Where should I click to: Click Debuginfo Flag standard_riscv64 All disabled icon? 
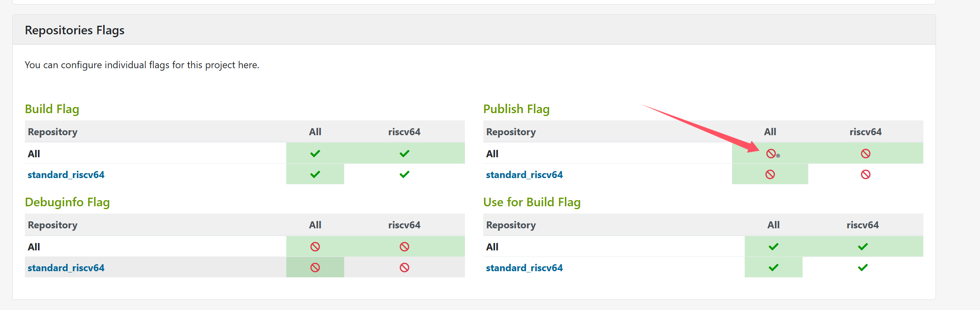pos(315,268)
